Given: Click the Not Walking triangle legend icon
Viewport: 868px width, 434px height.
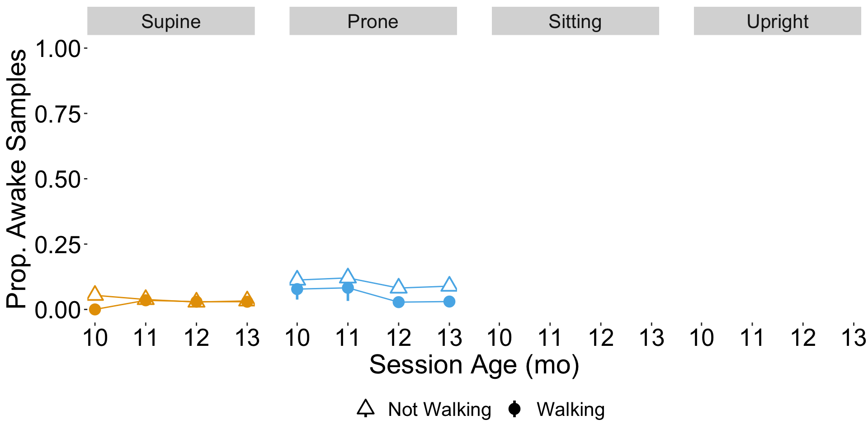Looking at the screenshot, I should (366, 408).
